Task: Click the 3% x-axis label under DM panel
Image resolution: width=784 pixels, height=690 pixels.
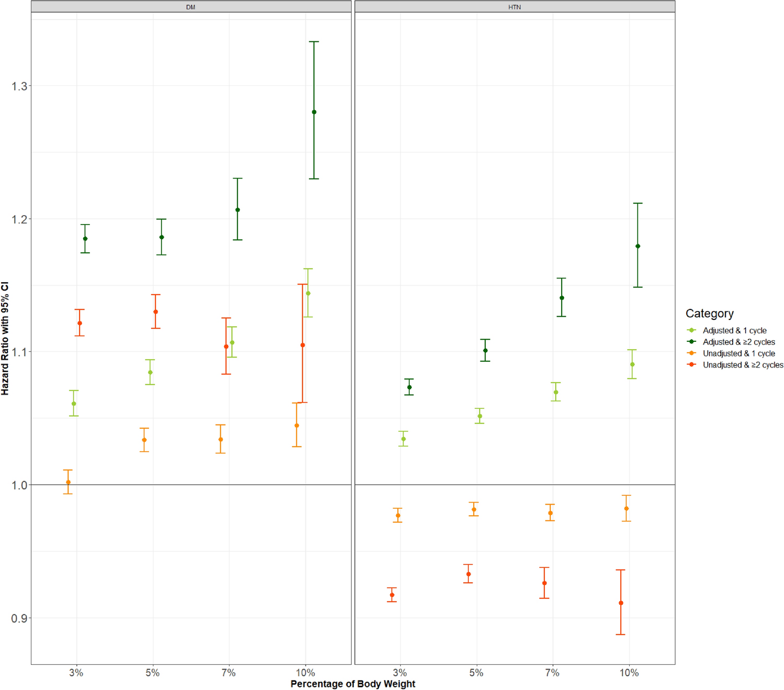Action: coord(76,673)
